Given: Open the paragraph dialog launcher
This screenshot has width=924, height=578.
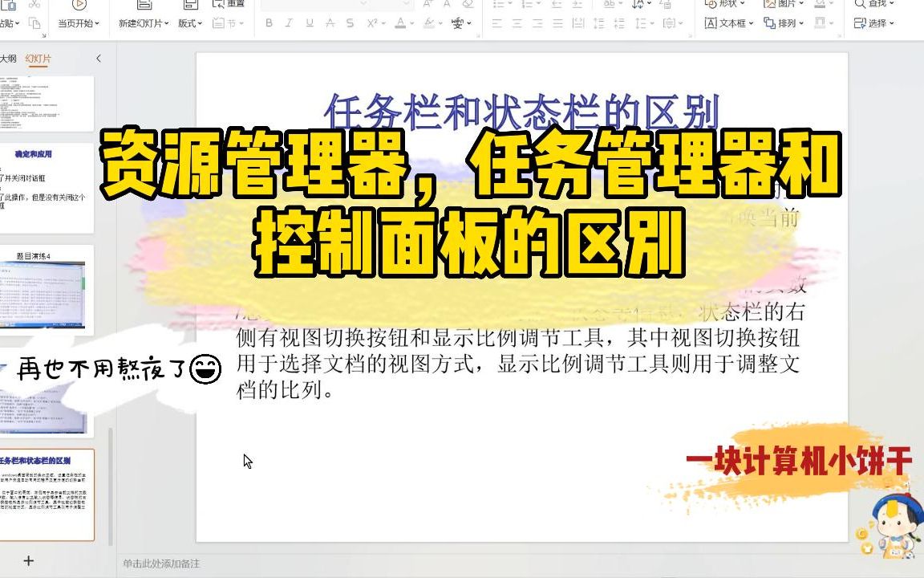Looking at the screenshot, I should 691,36.
